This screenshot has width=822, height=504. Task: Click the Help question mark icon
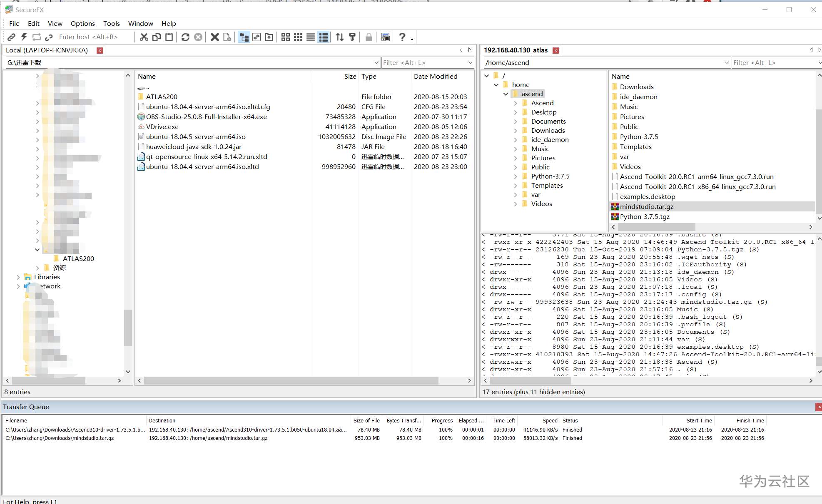click(x=402, y=37)
